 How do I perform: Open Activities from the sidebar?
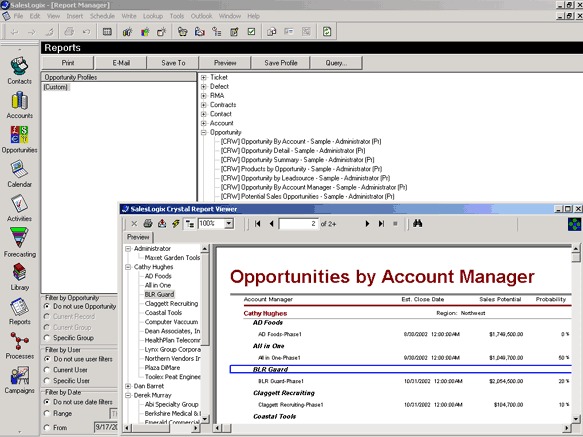(x=19, y=208)
